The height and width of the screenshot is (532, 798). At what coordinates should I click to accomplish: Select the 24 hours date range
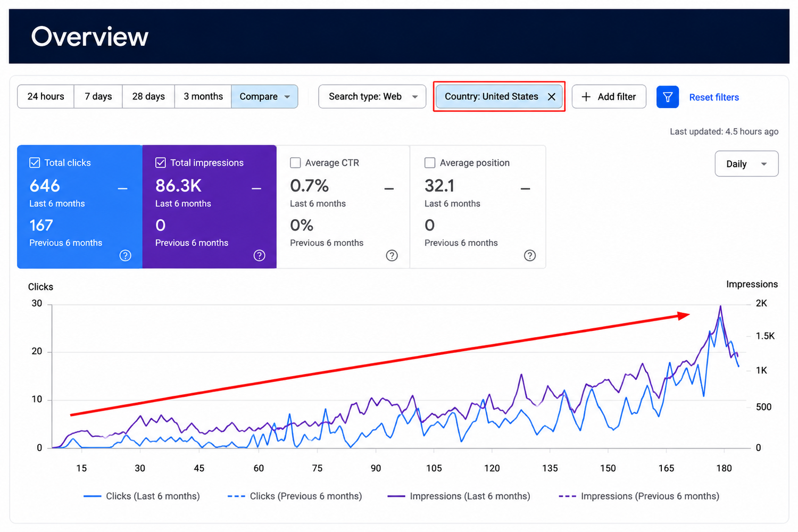click(x=46, y=97)
